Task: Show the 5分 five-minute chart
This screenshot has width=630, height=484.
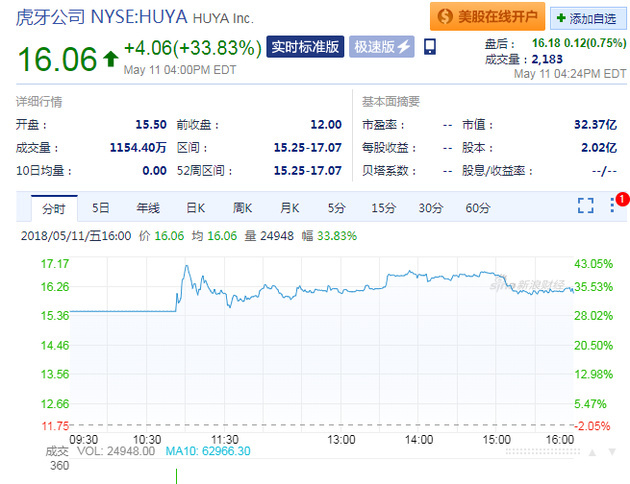Action: point(336,208)
